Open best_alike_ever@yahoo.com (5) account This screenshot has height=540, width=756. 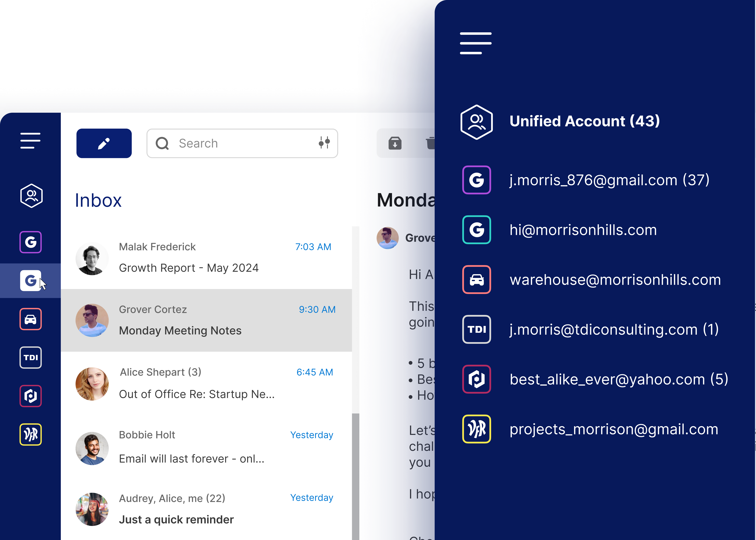619,379
